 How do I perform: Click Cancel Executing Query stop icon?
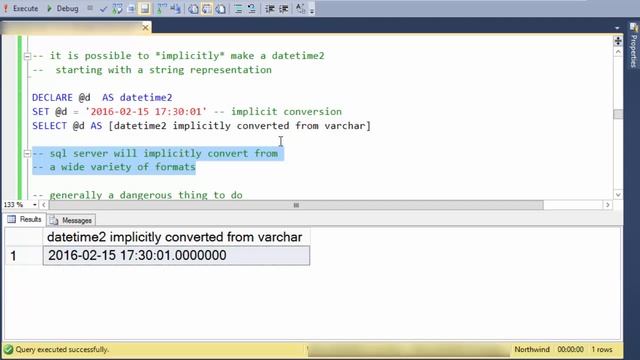90,8
